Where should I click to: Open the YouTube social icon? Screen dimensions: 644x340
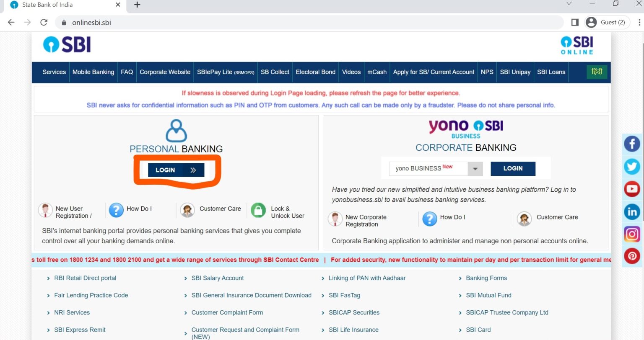(x=632, y=189)
